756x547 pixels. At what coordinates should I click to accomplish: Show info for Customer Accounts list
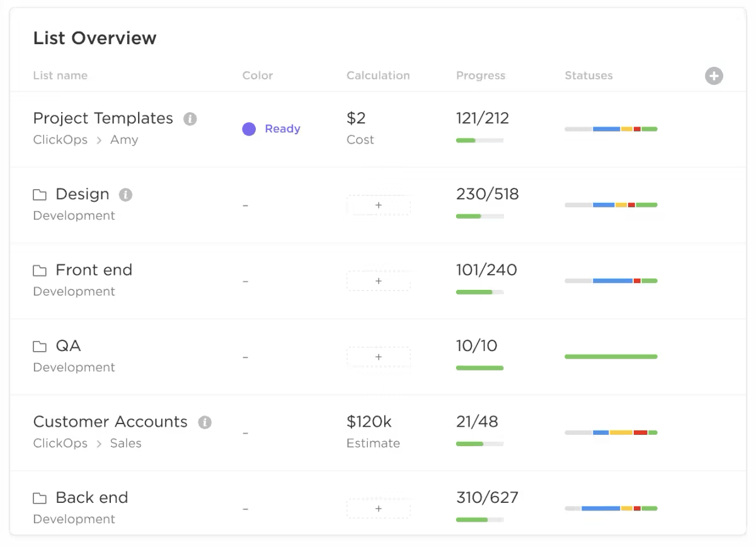pos(204,422)
